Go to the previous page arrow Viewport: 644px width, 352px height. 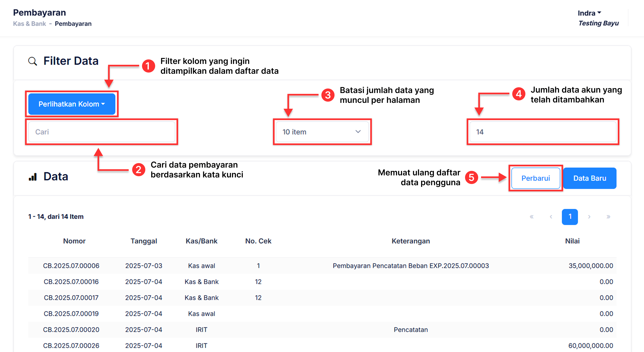pyautogui.click(x=551, y=217)
